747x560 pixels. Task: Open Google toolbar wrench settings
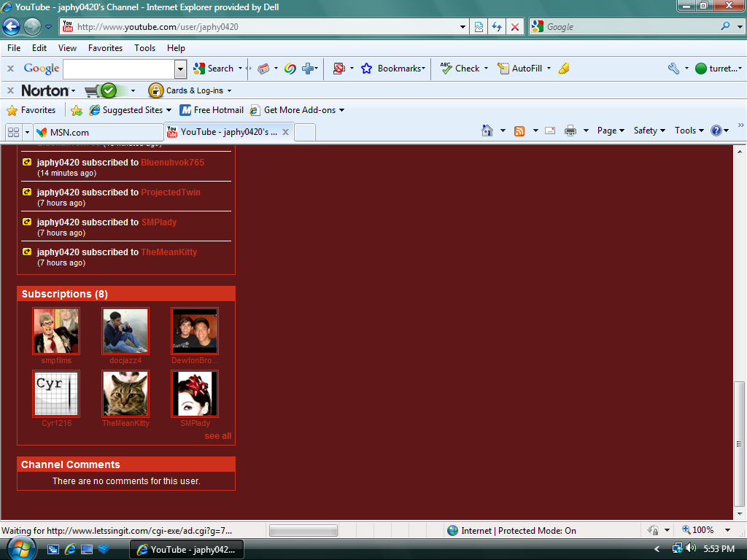[x=673, y=69]
